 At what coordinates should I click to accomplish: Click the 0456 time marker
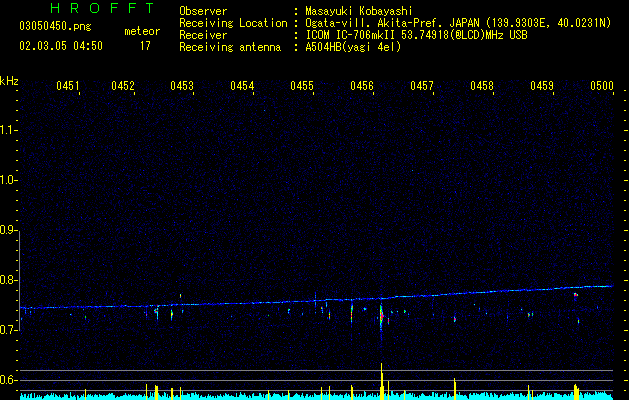click(362, 85)
